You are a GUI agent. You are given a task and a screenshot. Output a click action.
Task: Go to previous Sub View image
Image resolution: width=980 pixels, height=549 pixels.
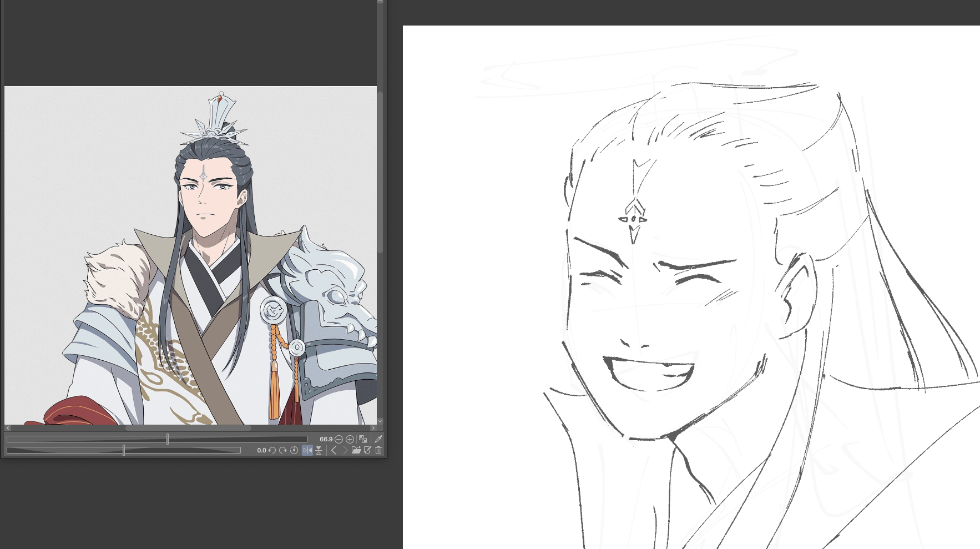tap(334, 450)
